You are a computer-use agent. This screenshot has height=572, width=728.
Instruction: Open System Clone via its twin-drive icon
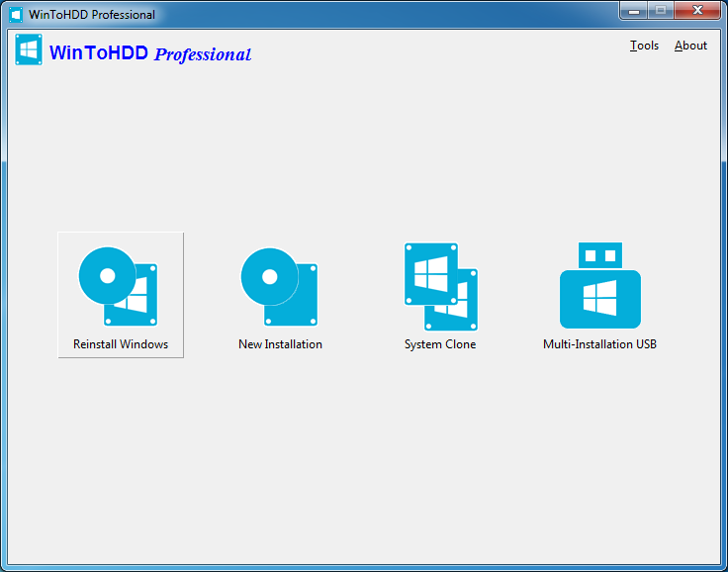440,287
